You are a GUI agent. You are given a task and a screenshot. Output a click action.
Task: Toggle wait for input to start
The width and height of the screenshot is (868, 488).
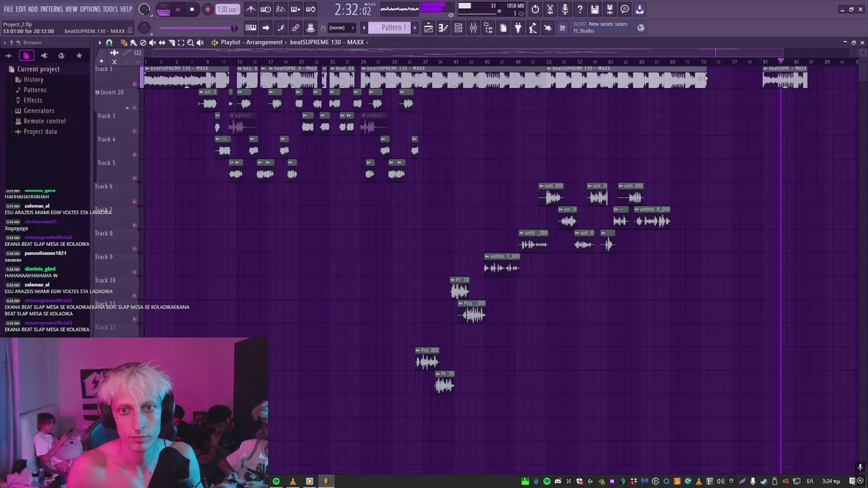[266, 9]
